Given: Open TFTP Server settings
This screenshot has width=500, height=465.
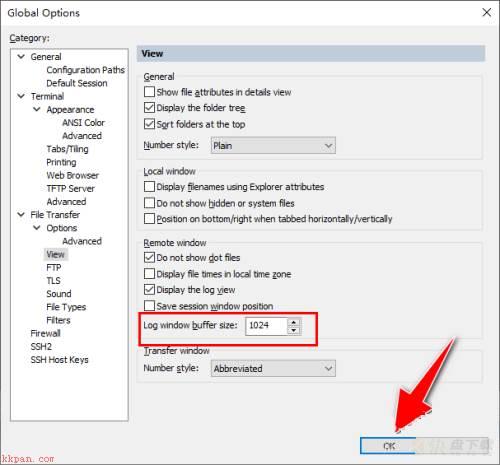Looking at the screenshot, I should [70, 188].
